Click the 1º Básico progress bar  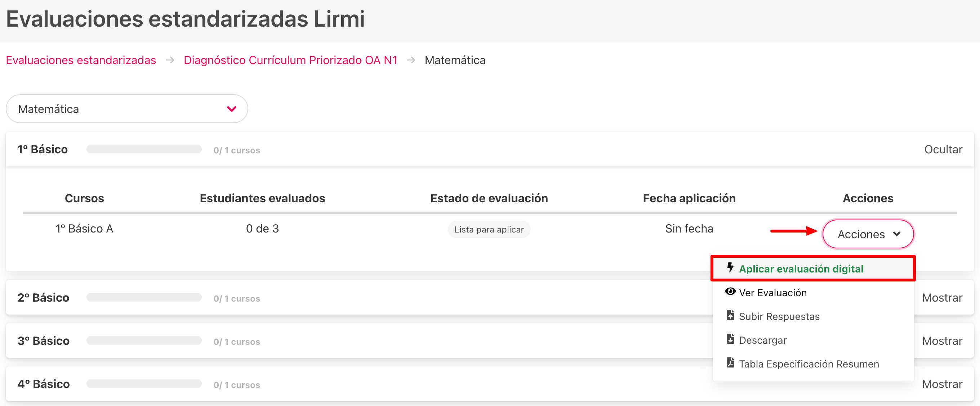(144, 149)
